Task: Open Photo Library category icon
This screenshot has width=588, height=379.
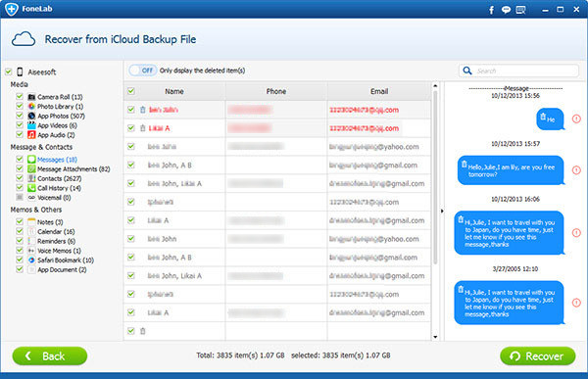Action: [x=31, y=106]
